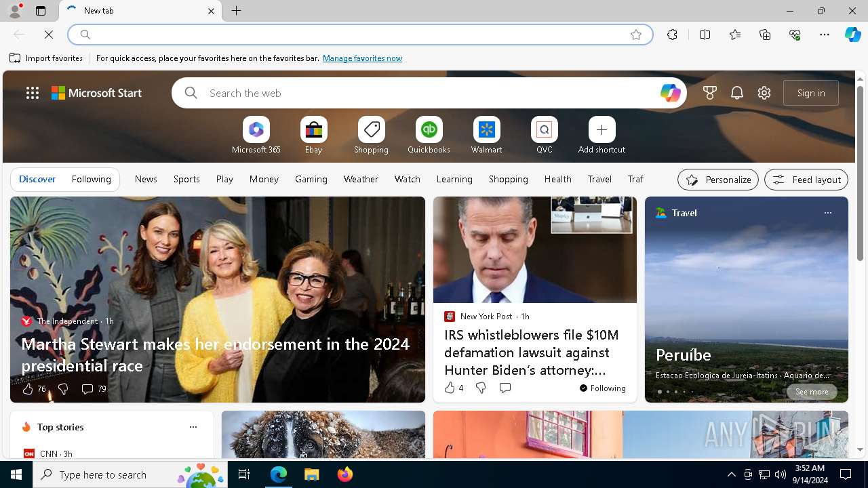The image size is (868, 488).
Task: Open the Gaming category
Action: [x=311, y=179]
